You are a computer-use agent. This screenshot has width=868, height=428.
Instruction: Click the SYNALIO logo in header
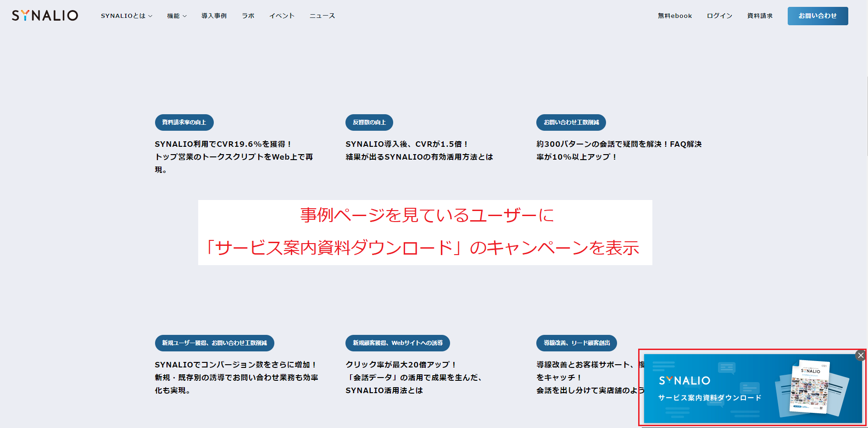(x=45, y=16)
